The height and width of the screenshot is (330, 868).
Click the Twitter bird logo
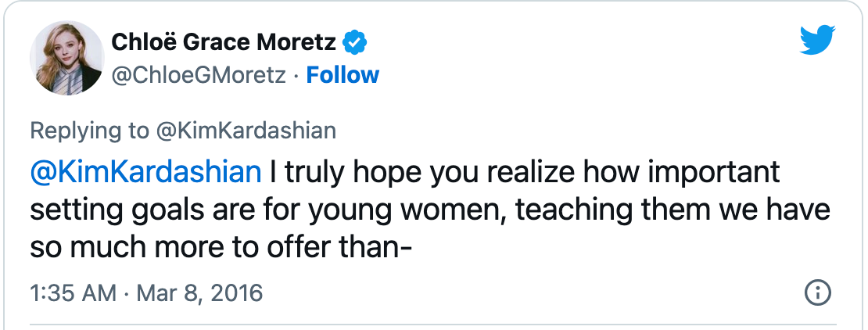[x=818, y=41]
